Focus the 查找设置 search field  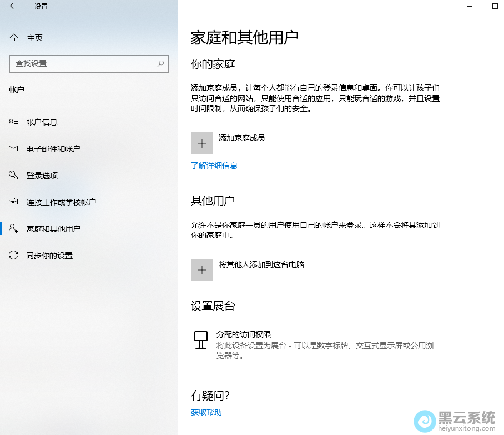tap(83, 64)
